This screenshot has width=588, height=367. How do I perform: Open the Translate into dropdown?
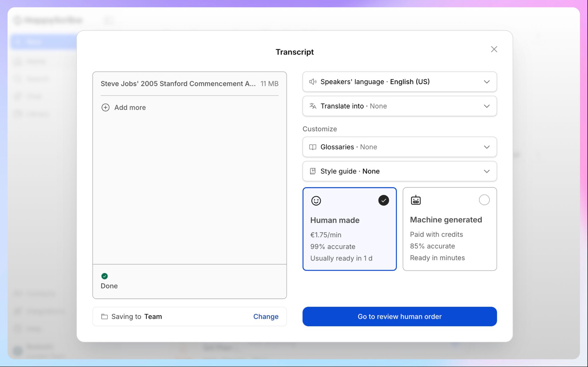399,106
